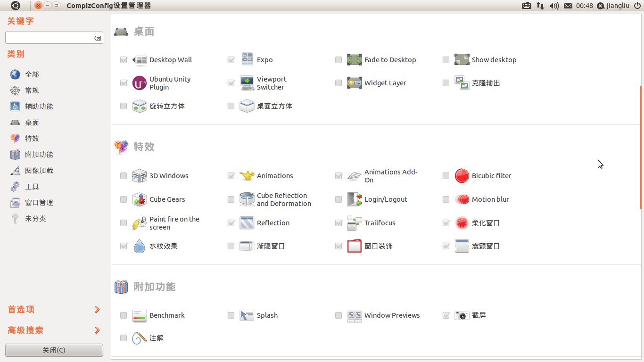Click the Splash plugin icon
Viewport: 644px width, 362px height.
tap(247, 315)
